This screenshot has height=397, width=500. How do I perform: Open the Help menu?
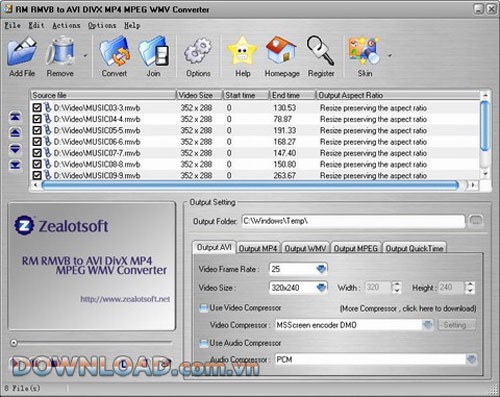click(x=132, y=25)
